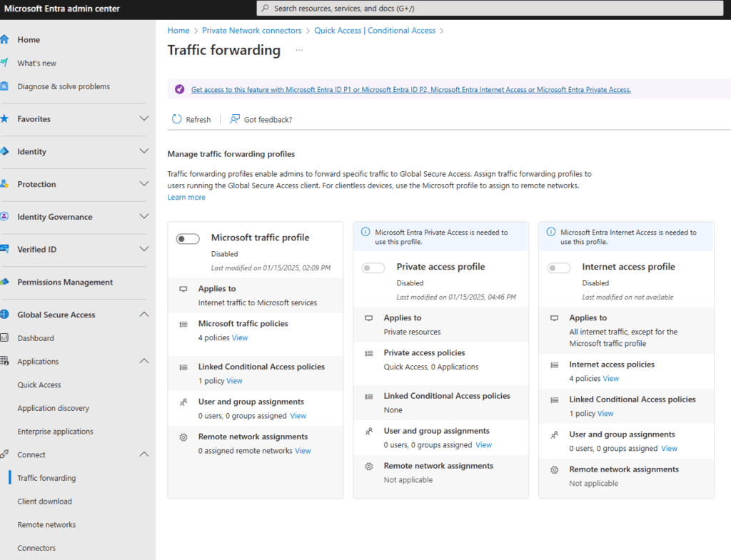The width and height of the screenshot is (731, 560).
Task: Expand the Identity section chevron
Action: [143, 151]
